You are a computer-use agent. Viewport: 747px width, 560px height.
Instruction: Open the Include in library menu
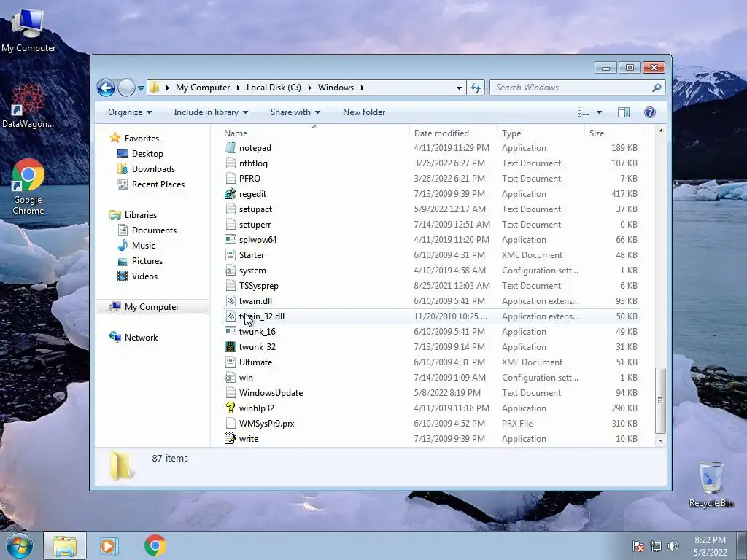click(x=211, y=112)
